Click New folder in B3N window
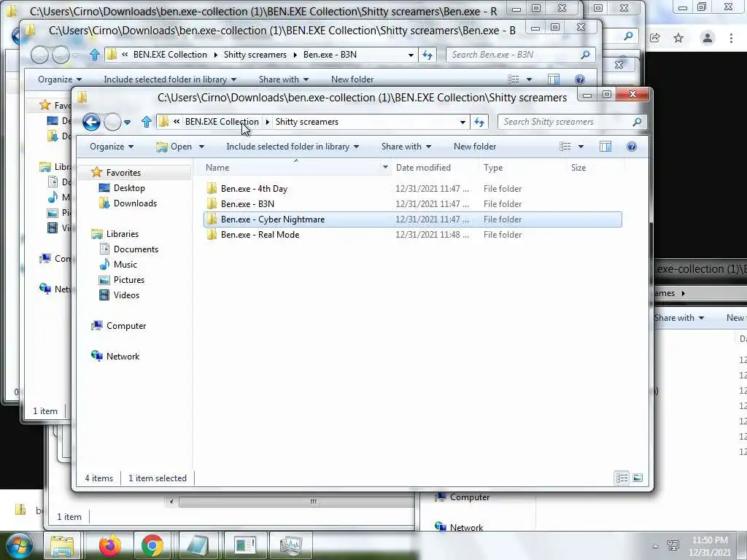The width and height of the screenshot is (747, 560). [352, 79]
